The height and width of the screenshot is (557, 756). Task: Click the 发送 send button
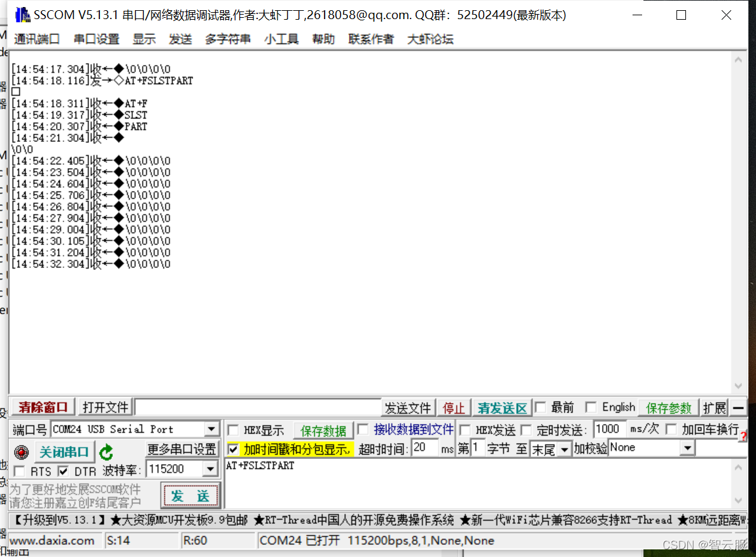[x=190, y=496]
